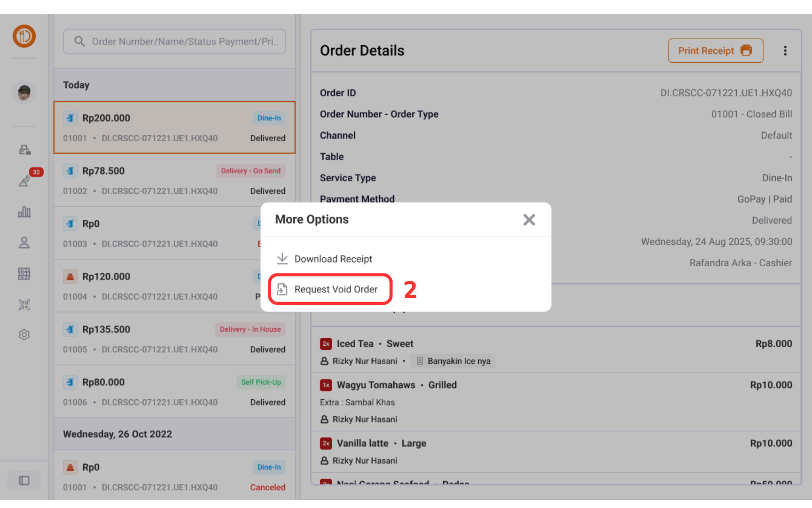Select the Rp80.000 Self Pick-Up order
The image size is (812, 508).
[x=174, y=391]
